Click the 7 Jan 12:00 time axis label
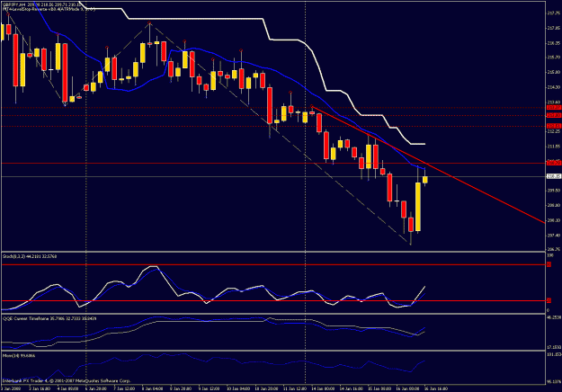 (124, 388)
